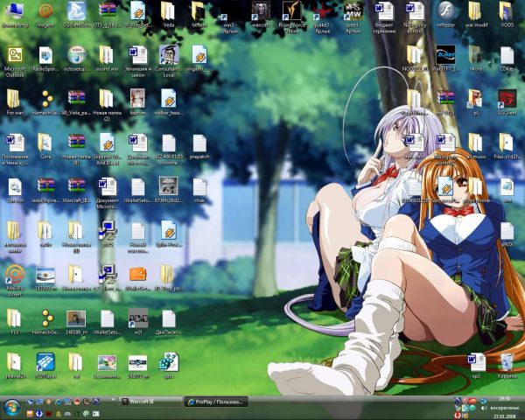Launch Internet Explorer from Quick Launch

(x=59, y=401)
